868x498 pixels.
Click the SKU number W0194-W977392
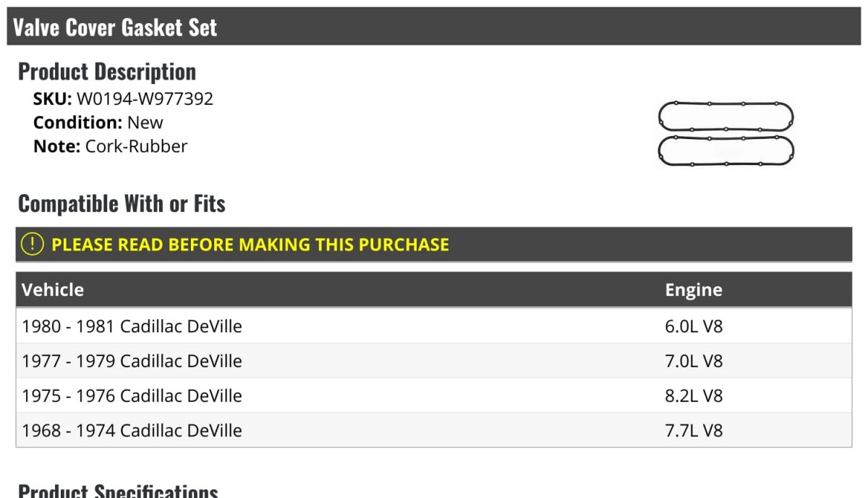(x=145, y=99)
